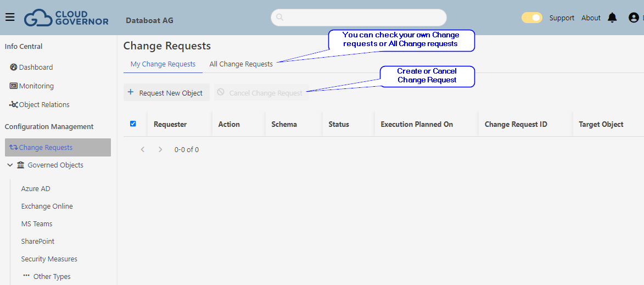Click the plus icon for new object

click(x=131, y=92)
